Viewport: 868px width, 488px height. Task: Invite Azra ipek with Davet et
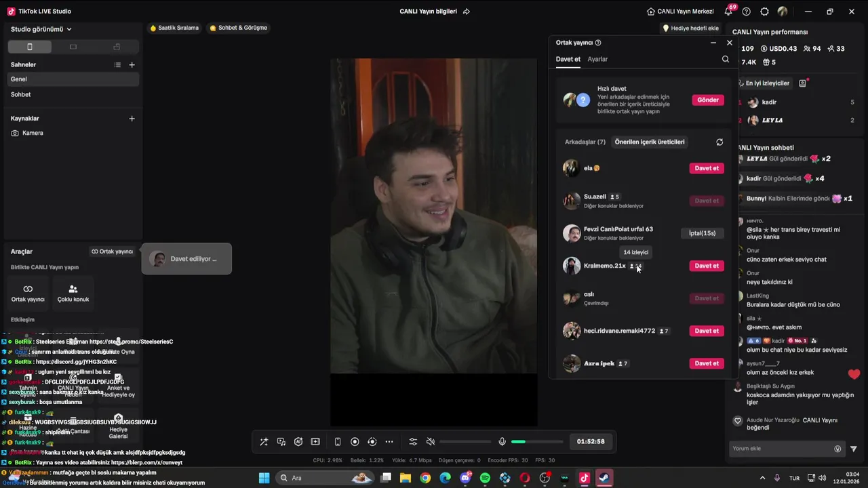click(707, 363)
